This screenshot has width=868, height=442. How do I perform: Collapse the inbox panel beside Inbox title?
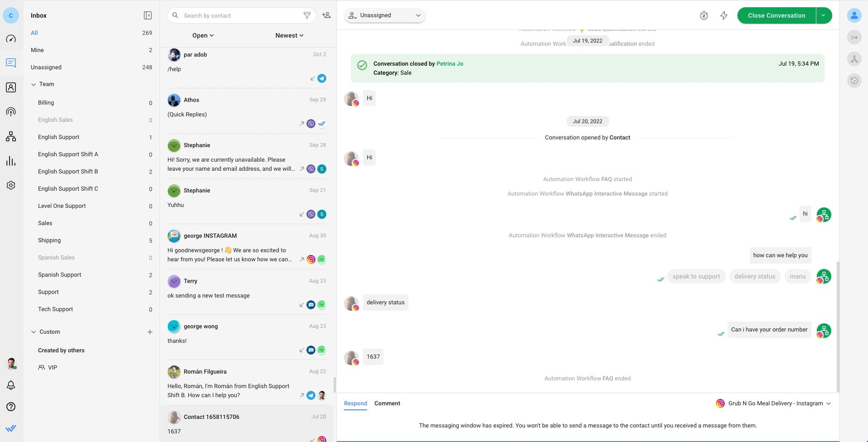147,15
